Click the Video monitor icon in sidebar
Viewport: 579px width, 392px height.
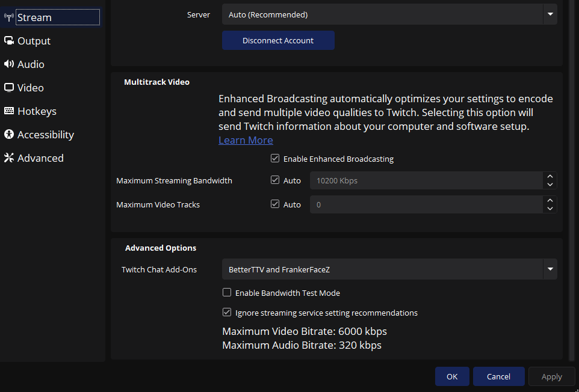(x=9, y=88)
